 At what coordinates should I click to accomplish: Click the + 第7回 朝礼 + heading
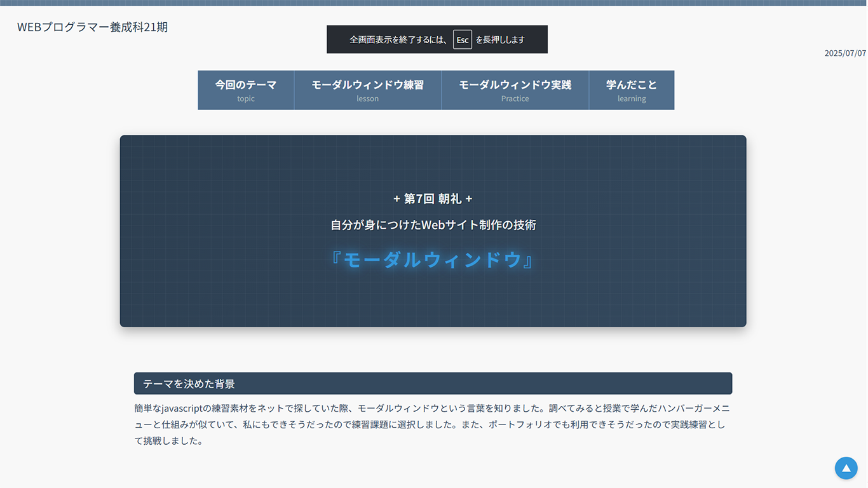click(x=433, y=199)
